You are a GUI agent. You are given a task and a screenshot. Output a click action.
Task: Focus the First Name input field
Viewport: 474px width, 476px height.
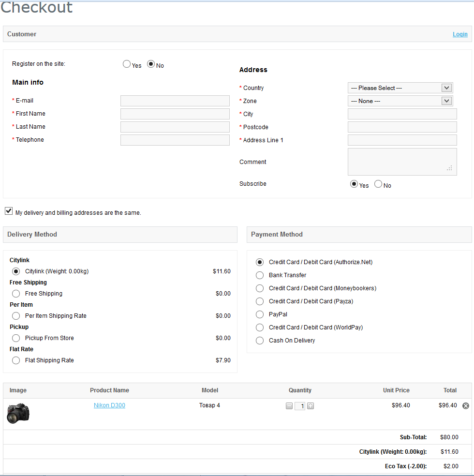(175, 114)
